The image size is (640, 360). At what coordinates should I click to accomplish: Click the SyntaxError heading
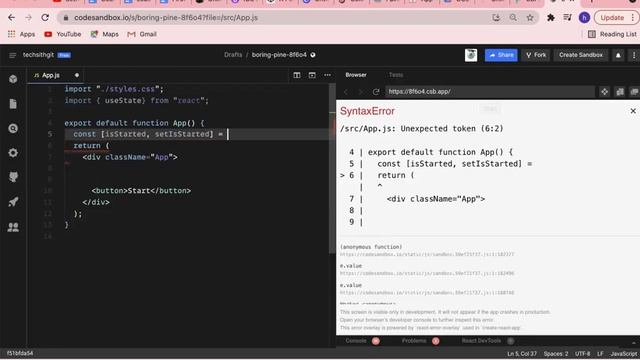click(367, 111)
